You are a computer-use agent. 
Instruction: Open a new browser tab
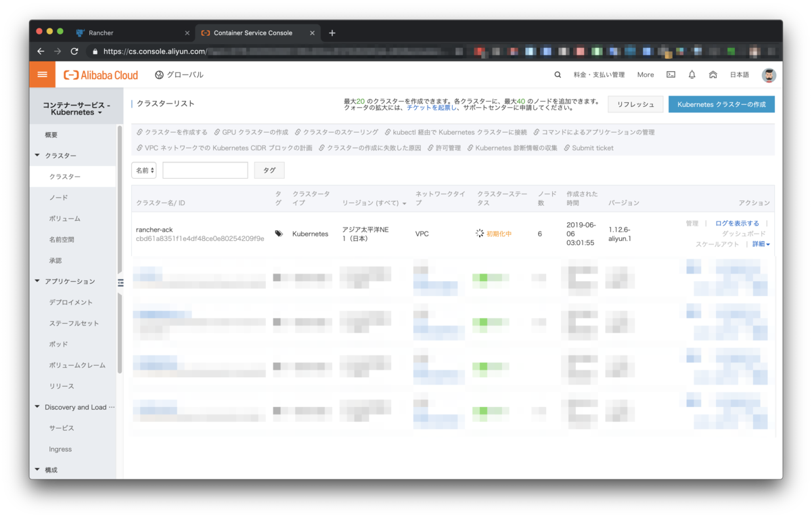pyautogui.click(x=332, y=33)
